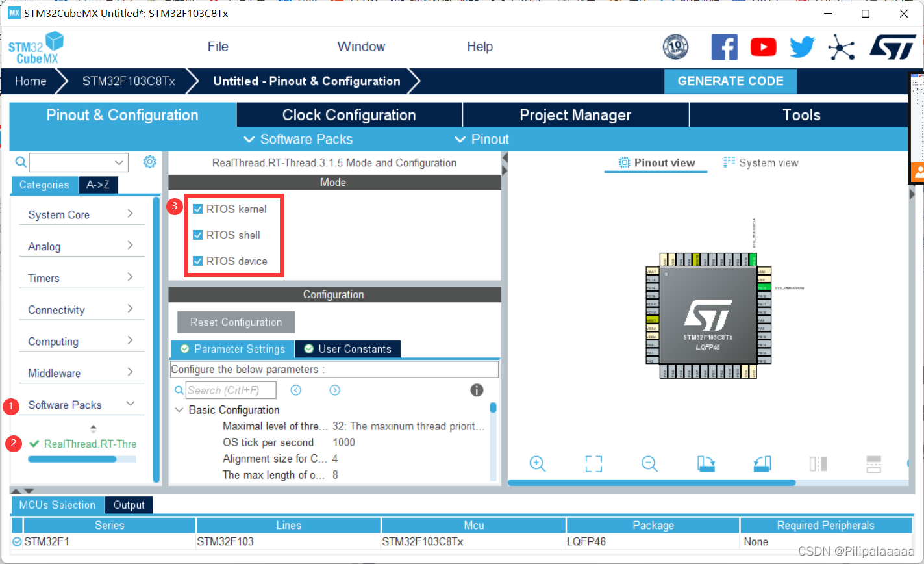Viewport: 924px width, 564px height.
Task: Click the GENERATE CODE button
Action: click(x=730, y=81)
